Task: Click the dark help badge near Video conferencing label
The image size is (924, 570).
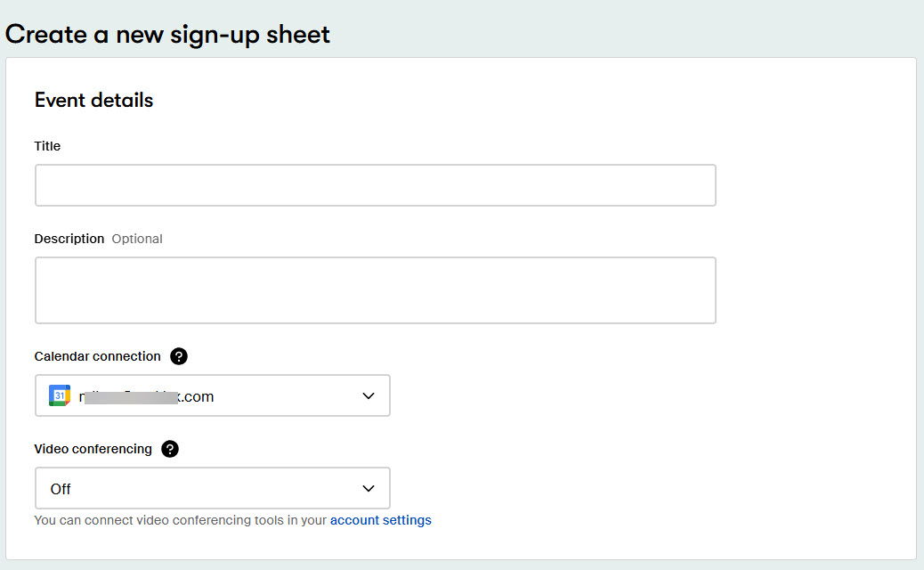Action: click(169, 449)
